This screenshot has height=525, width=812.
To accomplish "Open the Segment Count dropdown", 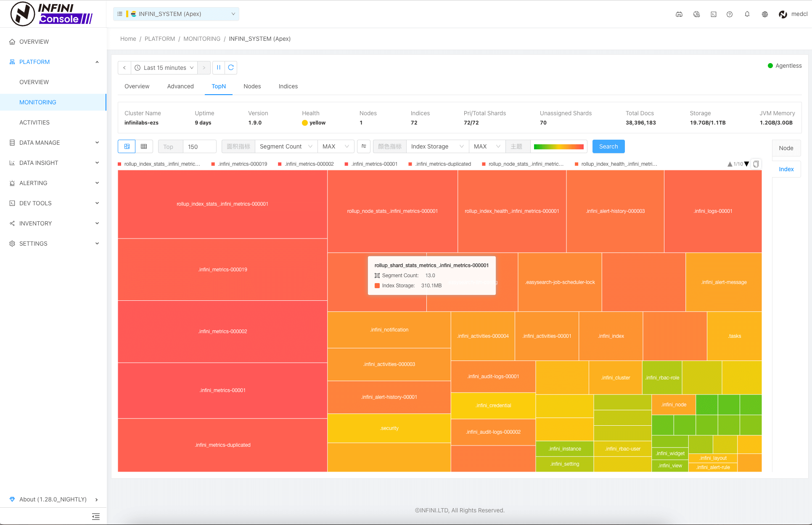I will pos(286,146).
